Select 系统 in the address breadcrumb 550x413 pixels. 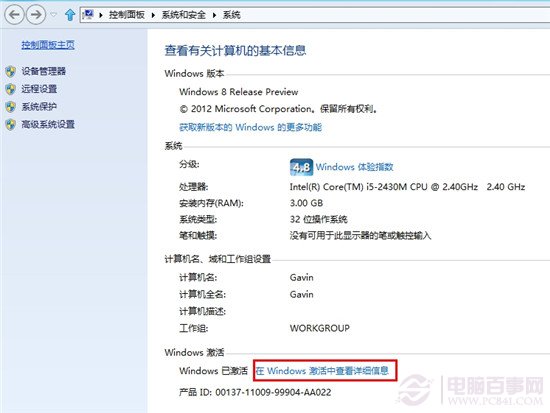232,15
